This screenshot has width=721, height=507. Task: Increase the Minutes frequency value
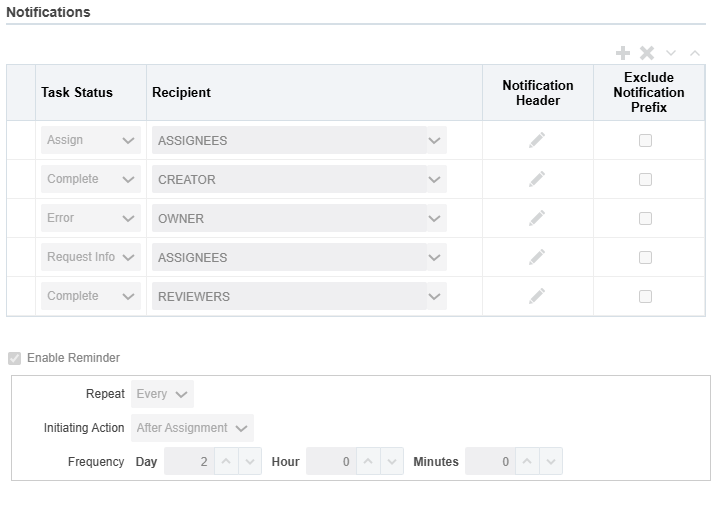pyautogui.click(x=527, y=461)
